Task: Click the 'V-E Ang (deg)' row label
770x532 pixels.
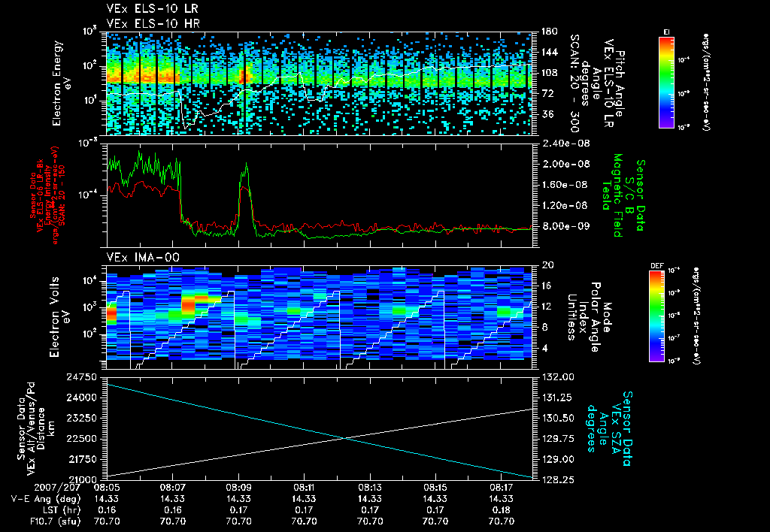Action: click(x=46, y=499)
